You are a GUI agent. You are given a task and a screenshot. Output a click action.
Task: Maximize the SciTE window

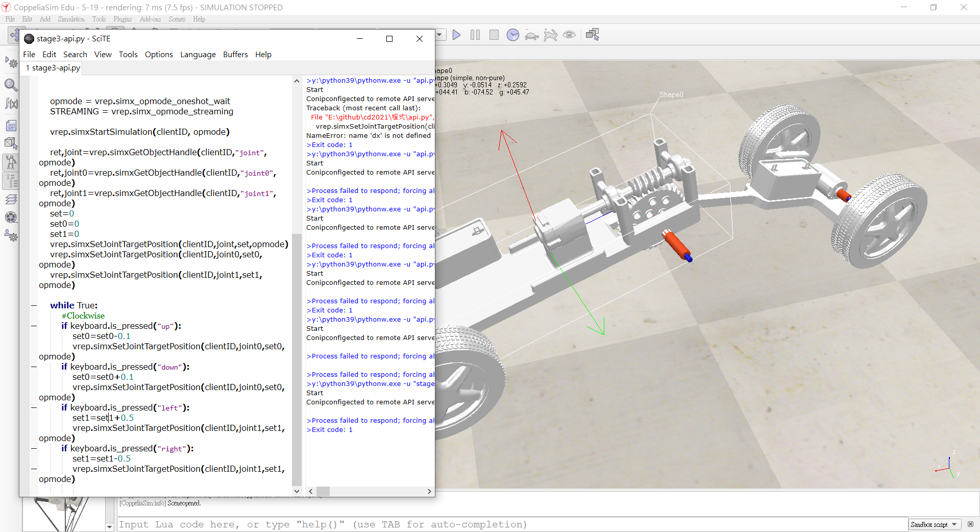pyautogui.click(x=389, y=39)
